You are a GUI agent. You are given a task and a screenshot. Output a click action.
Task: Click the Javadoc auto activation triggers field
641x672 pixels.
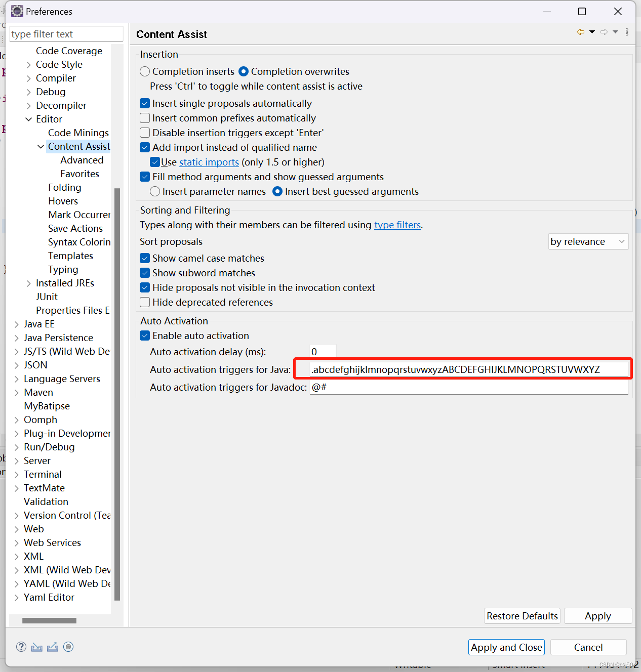pyautogui.click(x=469, y=387)
